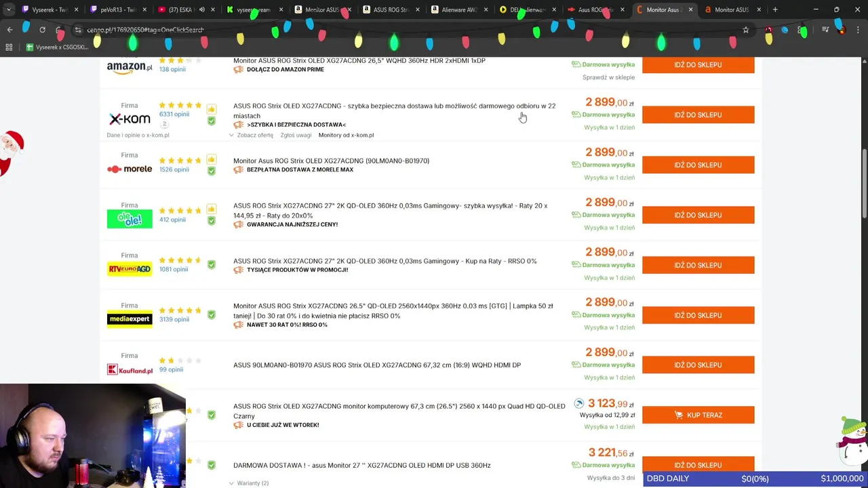Open 1526 opinii reviews for morele
This screenshot has height=488, width=868.
pyautogui.click(x=174, y=169)
